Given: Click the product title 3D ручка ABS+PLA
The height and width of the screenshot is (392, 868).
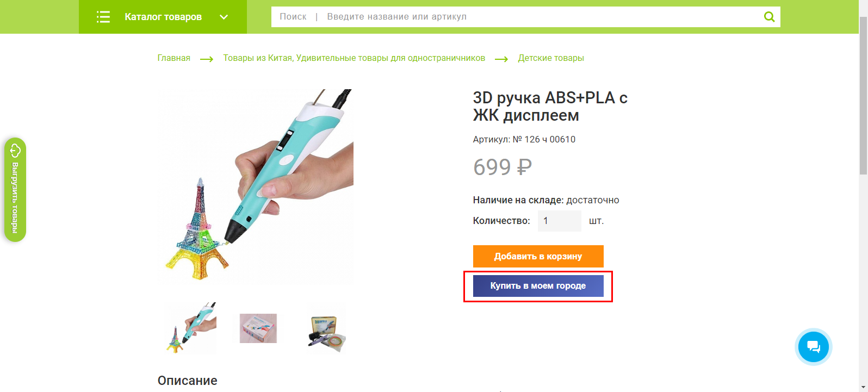Looking at the screenshot, I should pyautogui.click(x=550, y=107).
